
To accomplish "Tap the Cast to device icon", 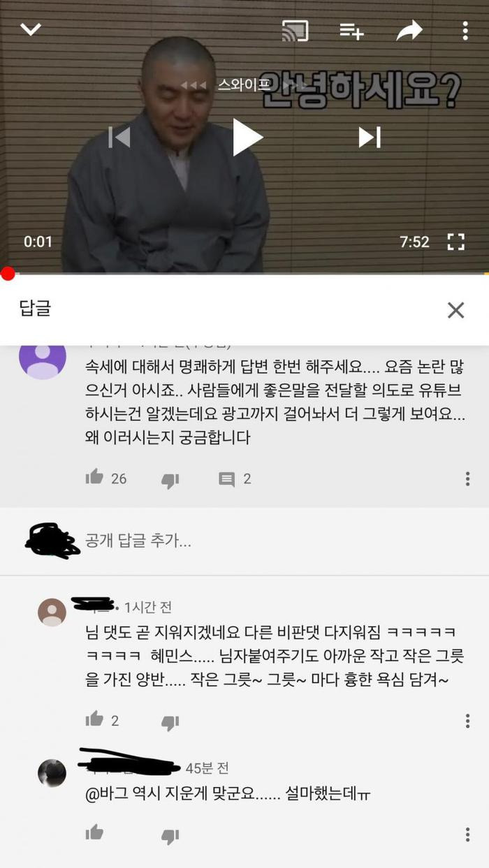I will pos(295,31).
